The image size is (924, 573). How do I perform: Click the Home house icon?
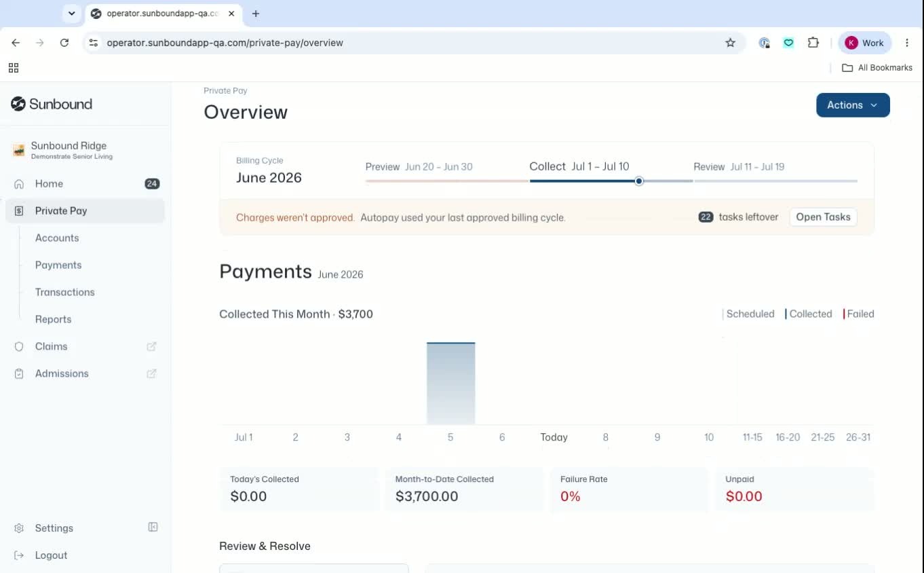coord(19,184)
